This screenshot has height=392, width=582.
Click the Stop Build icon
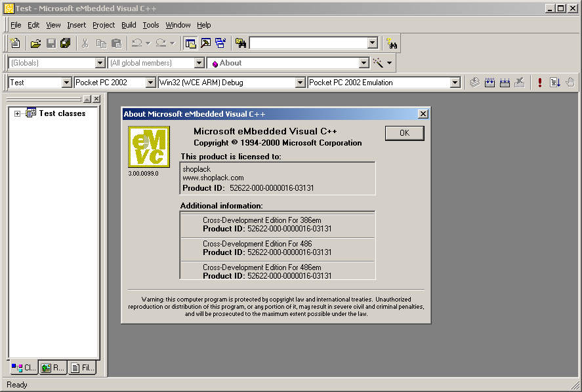[x=520, y=83]
